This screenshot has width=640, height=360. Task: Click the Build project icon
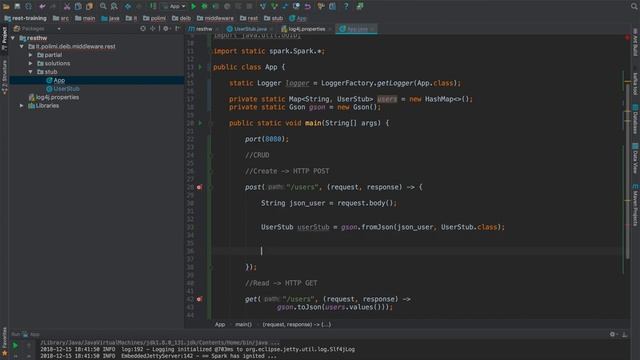click(153, 6)
